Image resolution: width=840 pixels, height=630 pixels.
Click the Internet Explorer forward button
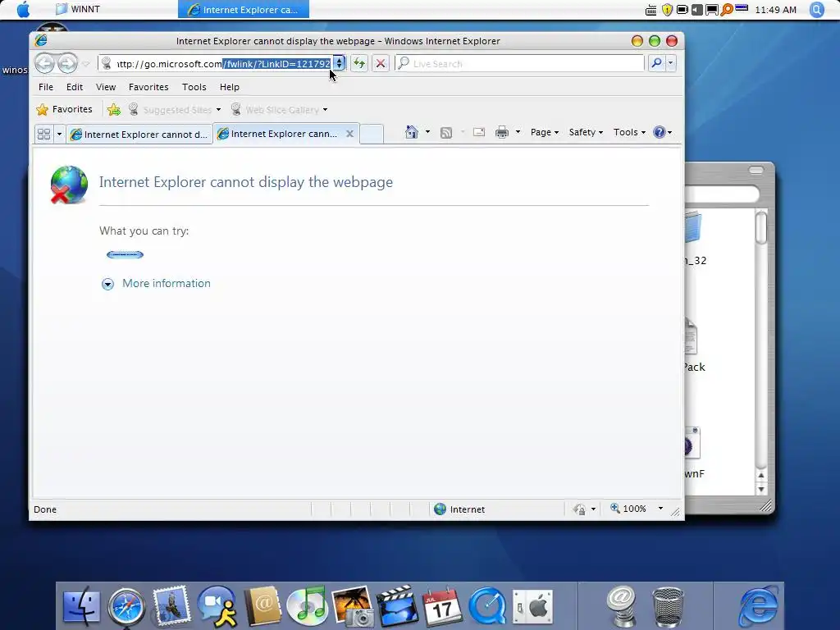[67, 64]
